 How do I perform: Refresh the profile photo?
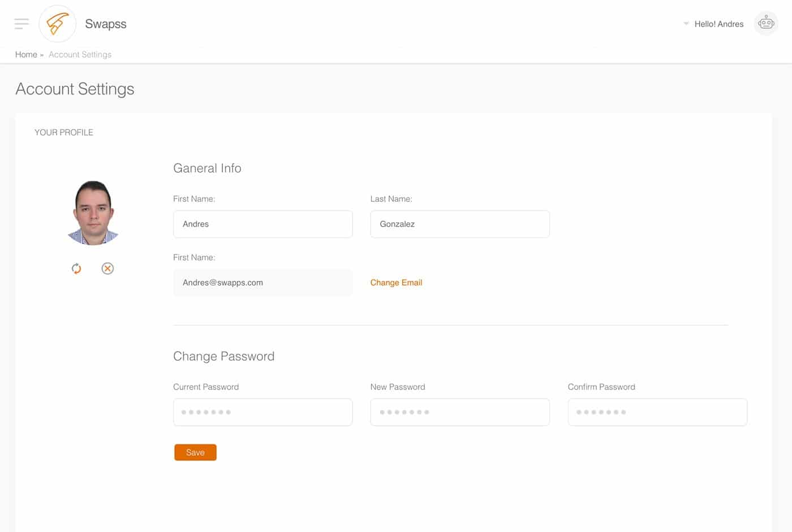[76, 269]
